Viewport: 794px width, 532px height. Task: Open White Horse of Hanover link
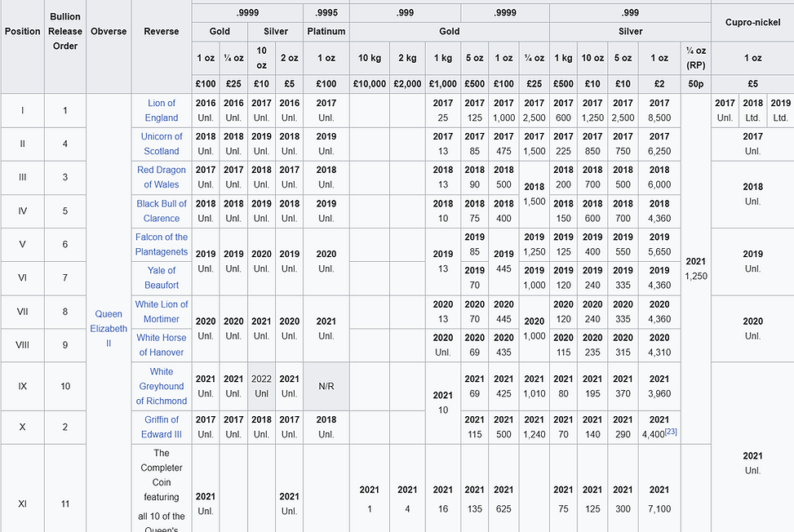pyautogui.click(x=161, y=345)
